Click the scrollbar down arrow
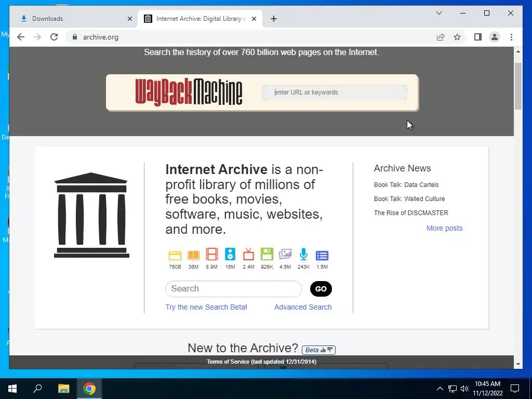The width and height of the screenshot is (532, 399). (518, 364)
